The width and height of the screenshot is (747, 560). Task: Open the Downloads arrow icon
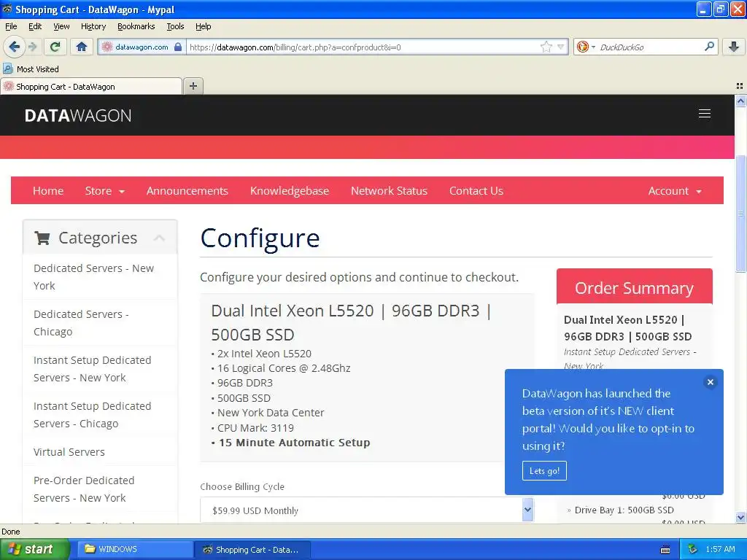pyautogui.click(x=734, y=47)
